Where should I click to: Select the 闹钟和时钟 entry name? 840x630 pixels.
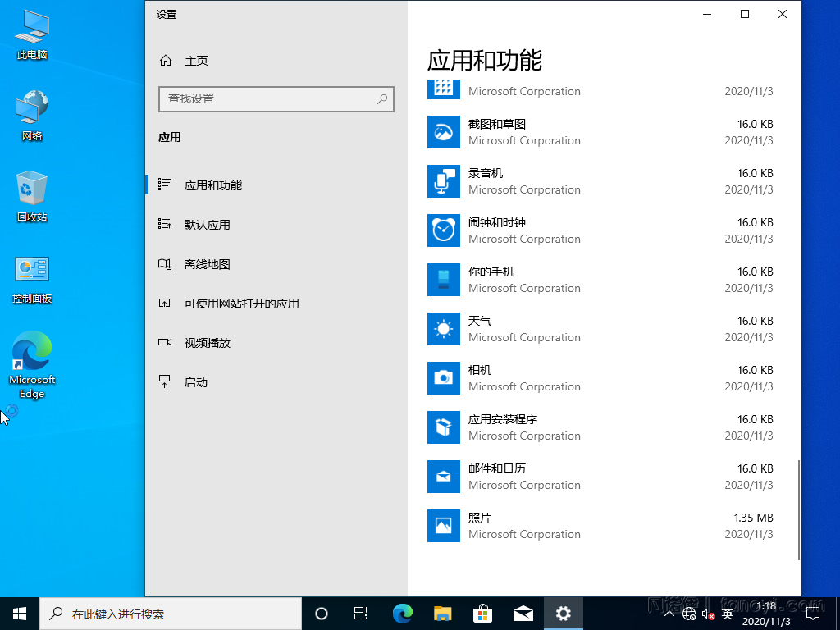coord(496,222)
